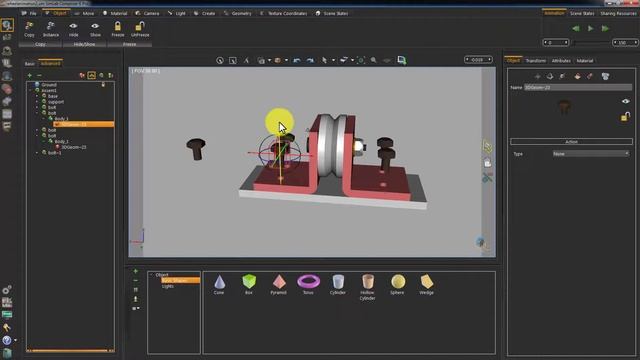Select the yellow Sphere primitive

(398, 282)
